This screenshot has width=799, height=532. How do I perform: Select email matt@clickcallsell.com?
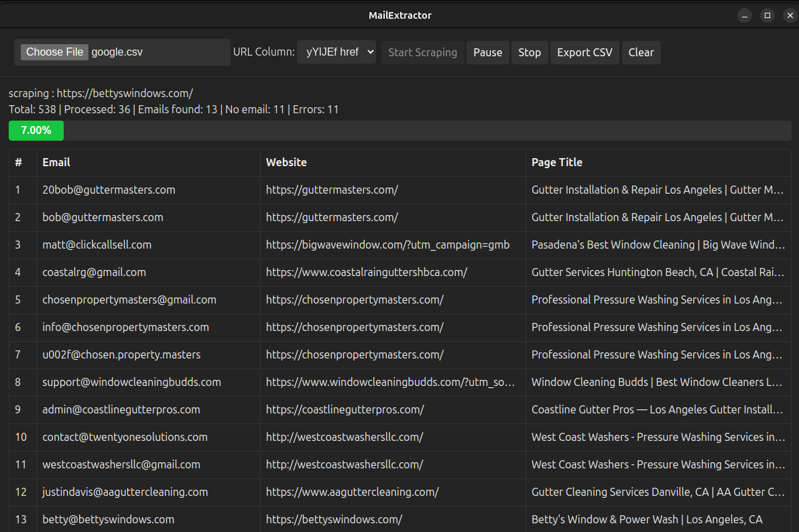[97, 245]
